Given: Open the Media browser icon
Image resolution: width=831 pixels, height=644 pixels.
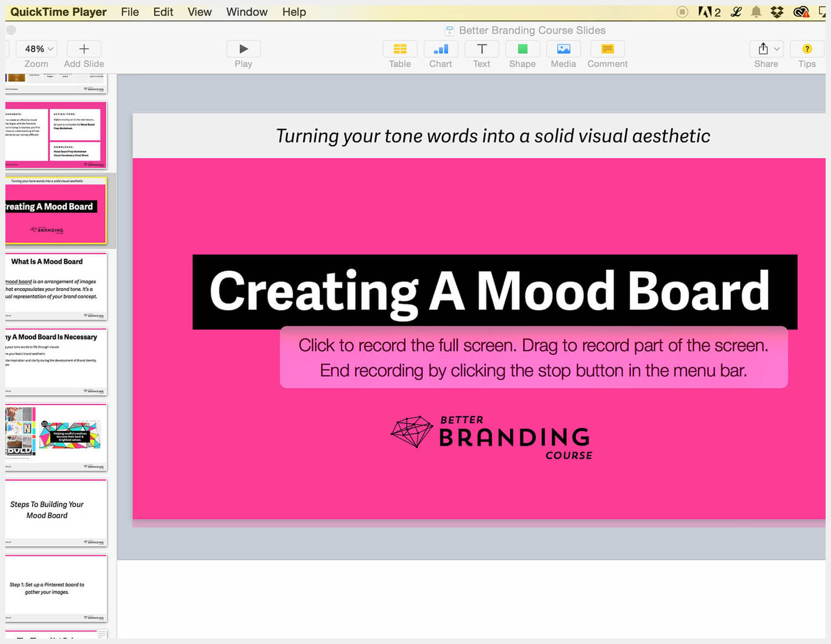Looking at the screenshot, I should (563, 49).
